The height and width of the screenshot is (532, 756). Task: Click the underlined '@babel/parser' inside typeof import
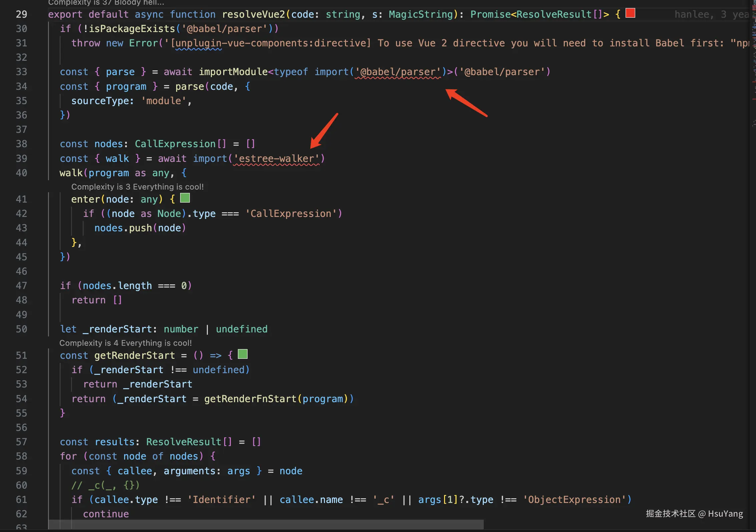(398, 72)
